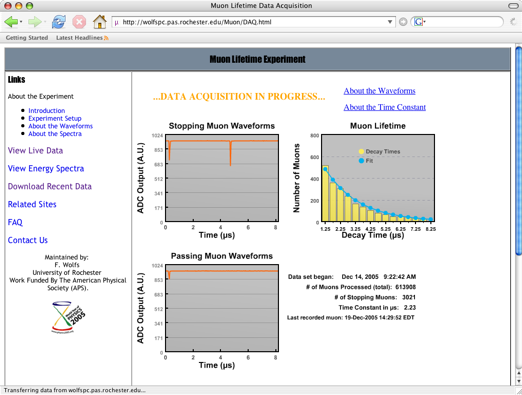Click the green Back arrow button
The image size is (522, 395).
click(x=11, y=22)
